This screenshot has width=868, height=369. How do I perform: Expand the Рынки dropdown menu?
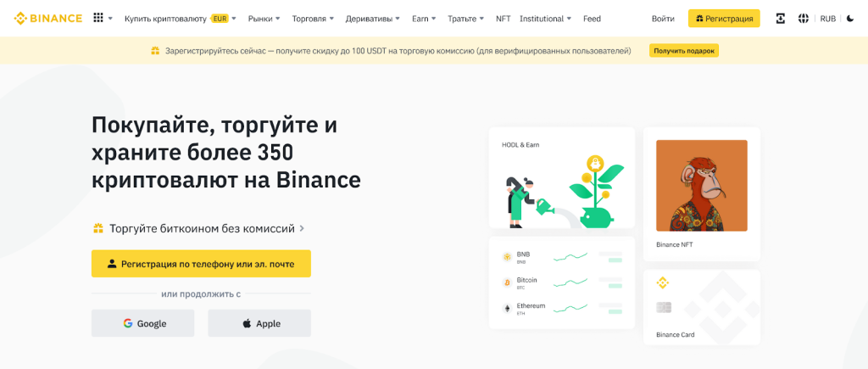tap(264, 18)
